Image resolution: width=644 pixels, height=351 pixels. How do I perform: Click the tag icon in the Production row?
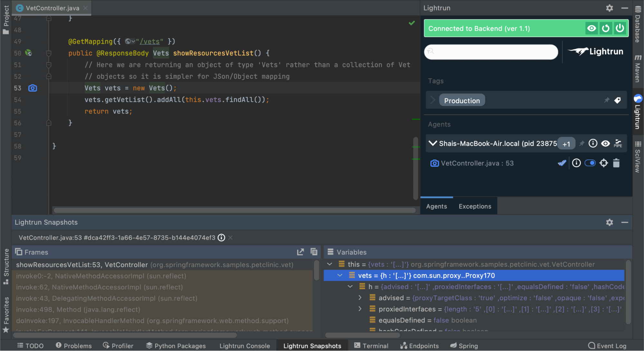click(x=617, y=100)
